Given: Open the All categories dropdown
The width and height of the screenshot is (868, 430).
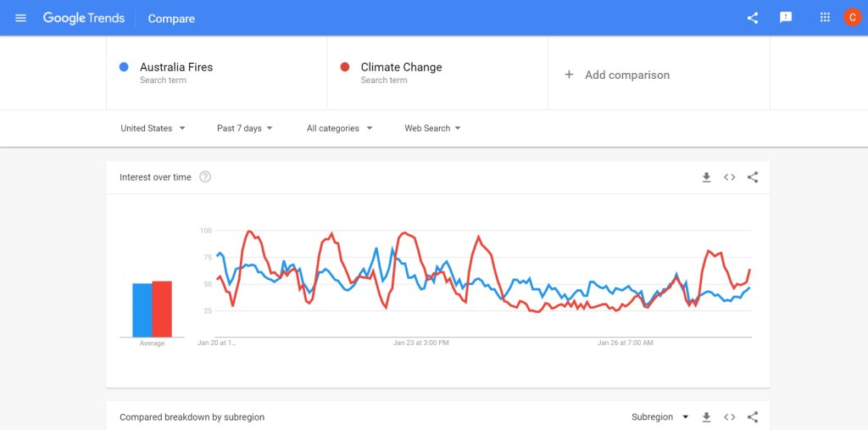Looking at the screenshot, I should click(339, 128).
